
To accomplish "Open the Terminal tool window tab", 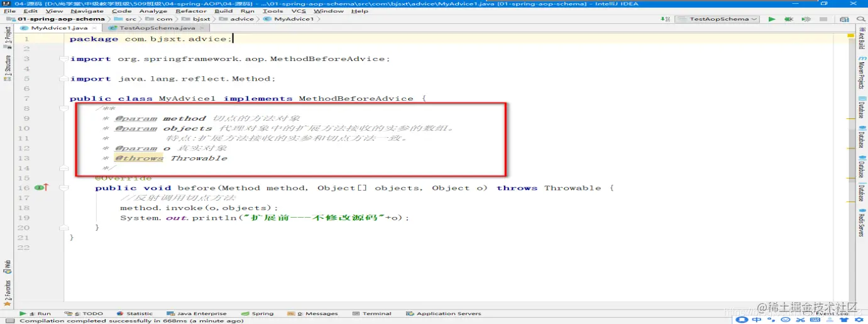I will [372, 313].
